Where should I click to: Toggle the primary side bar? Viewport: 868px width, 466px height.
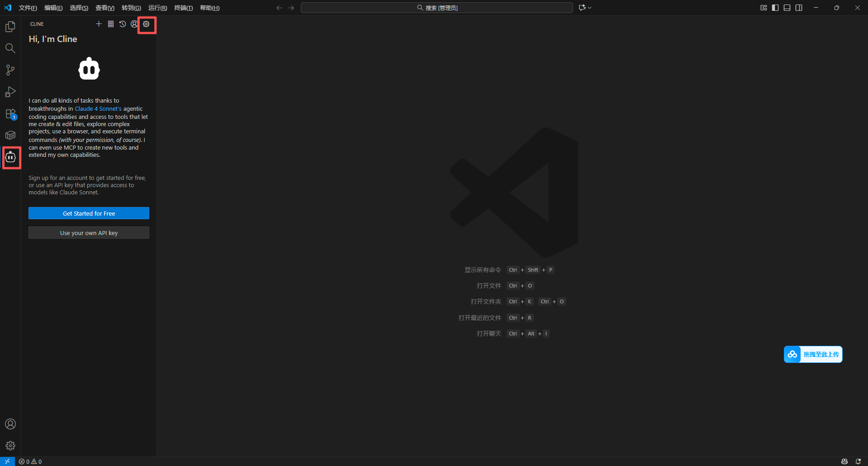(775, 8)
